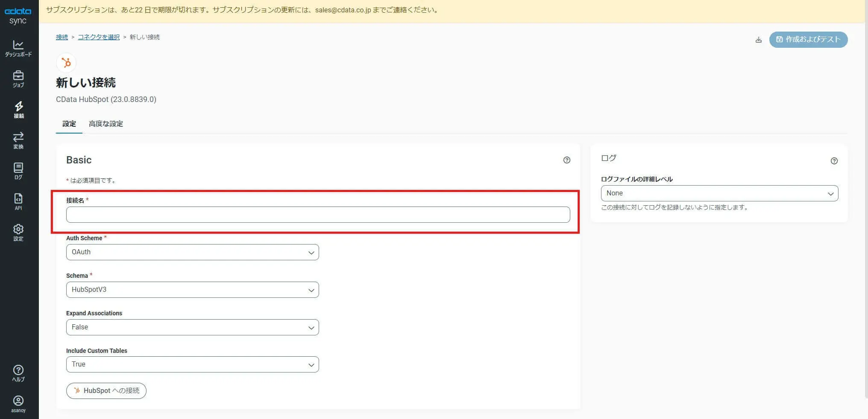Open the Schema HubSpotV3 dropdown
The image size is (868, 419).
click(192, 290)
